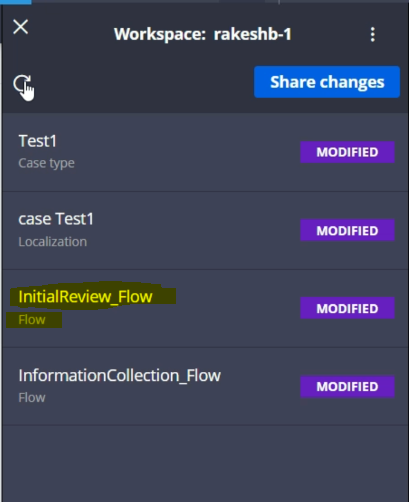The width and height of the screenshot is (409, 502).
Task: Click the MODIFIED badge for InitialReview_Flow
Action: tap(347, 308)
